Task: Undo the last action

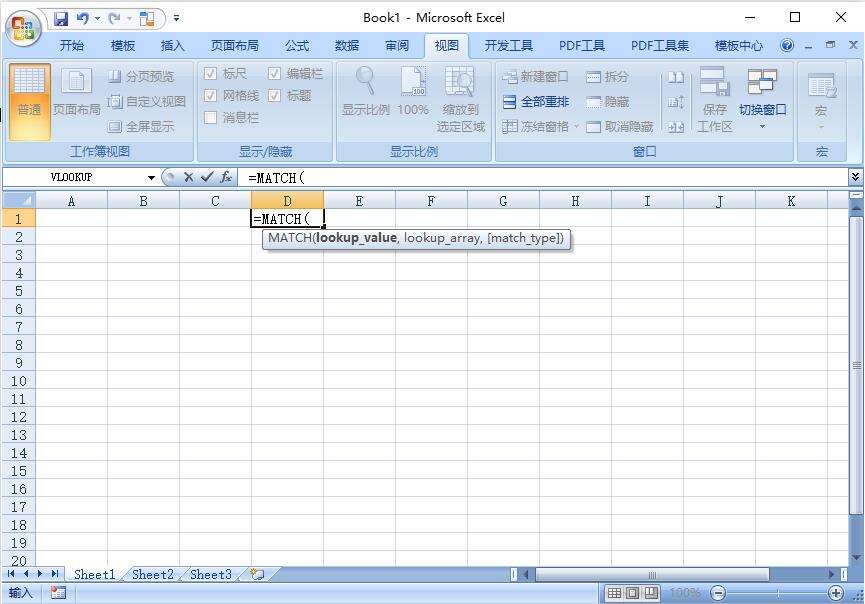Action: coord(82,19)
